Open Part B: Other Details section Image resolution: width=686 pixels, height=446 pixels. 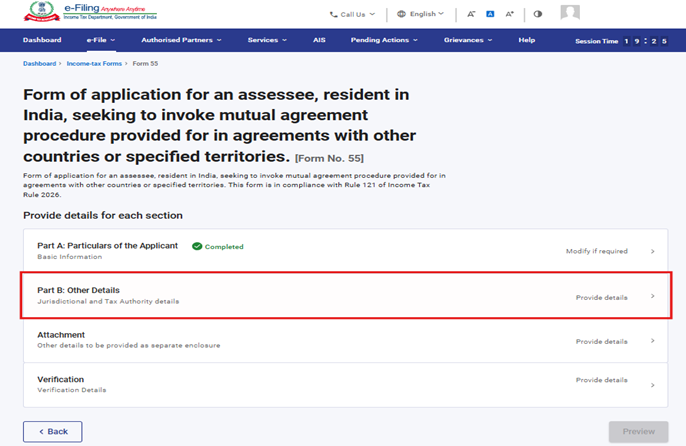click(345, 295)
